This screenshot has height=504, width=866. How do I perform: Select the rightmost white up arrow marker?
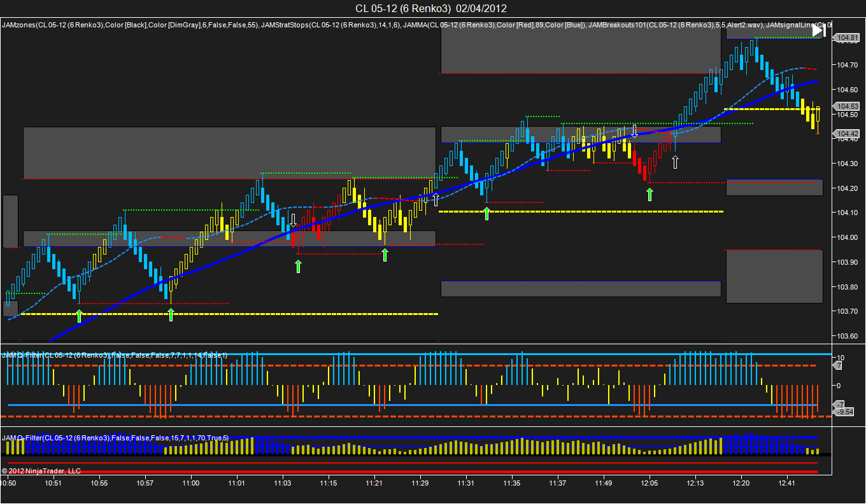pos(675,162)
